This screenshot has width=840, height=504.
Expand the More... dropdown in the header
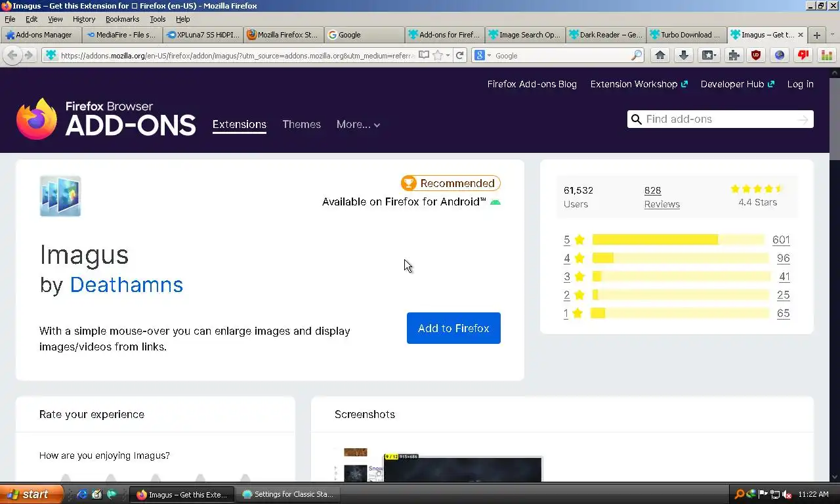pos(358,125)
